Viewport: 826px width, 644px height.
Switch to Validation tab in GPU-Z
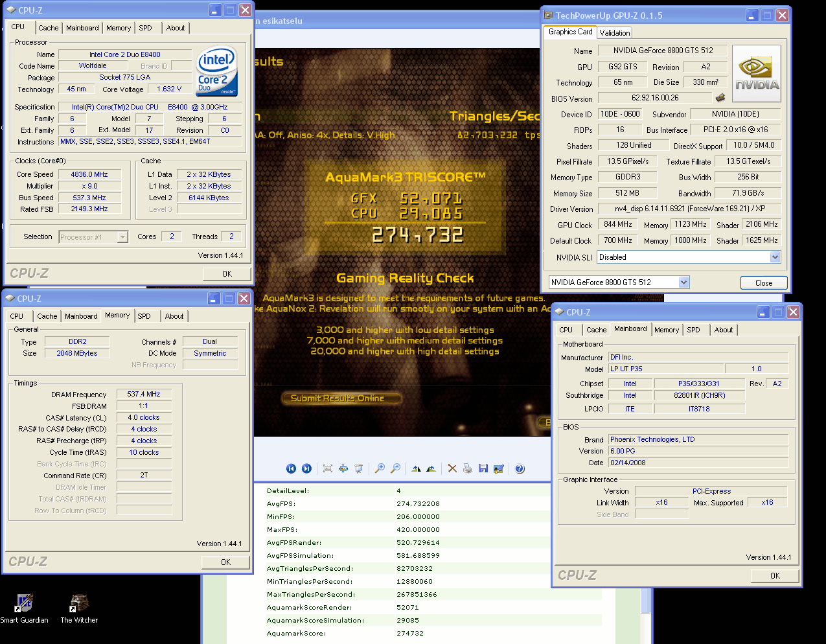pyautogui.click(x=614, y=32)
